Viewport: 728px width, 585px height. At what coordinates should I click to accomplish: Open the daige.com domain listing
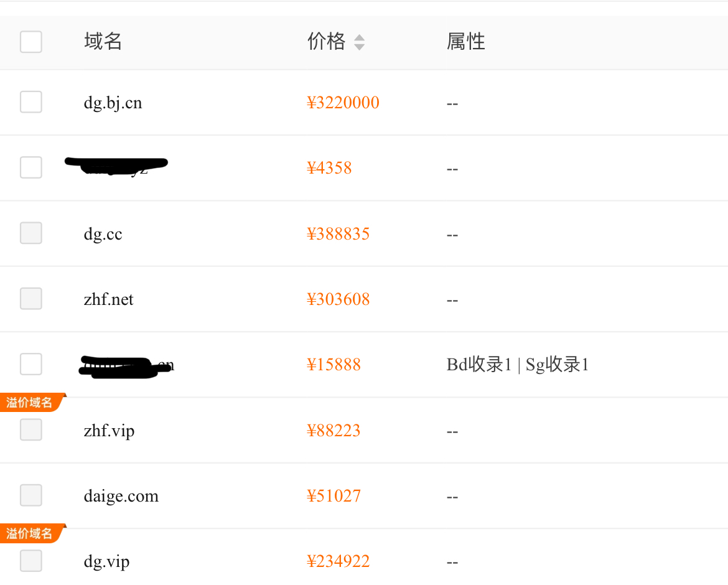tap(121, 496)
